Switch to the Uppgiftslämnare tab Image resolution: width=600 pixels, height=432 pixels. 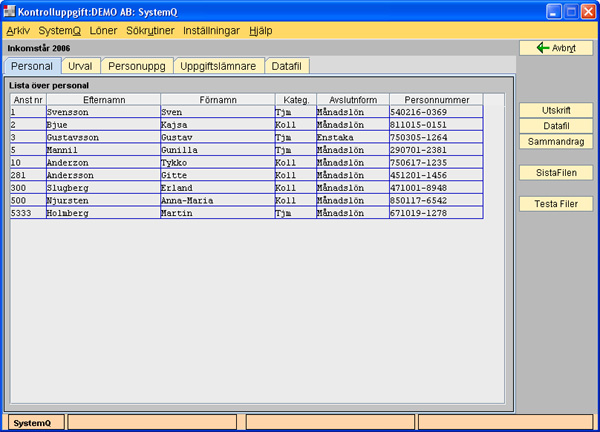click(218, 66)
